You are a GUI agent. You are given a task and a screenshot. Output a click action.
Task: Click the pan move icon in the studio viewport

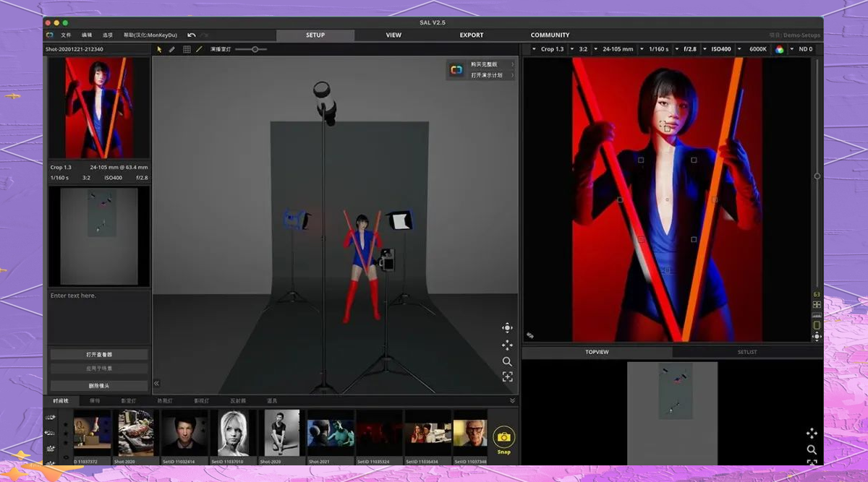(508, 345)
